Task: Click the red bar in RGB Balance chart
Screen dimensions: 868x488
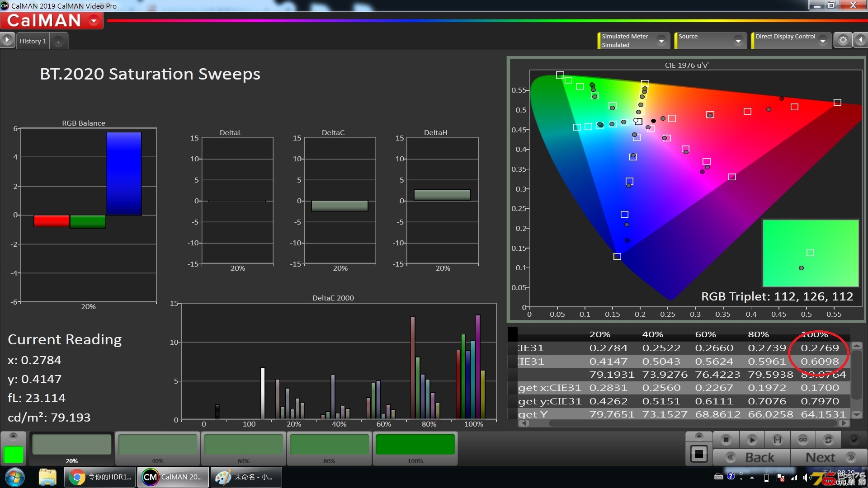Action: coord(52,221)
